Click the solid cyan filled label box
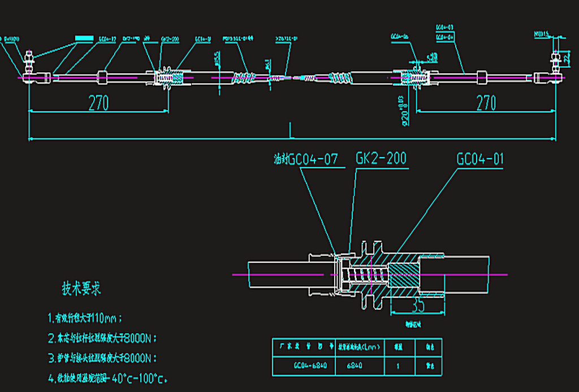The image size is (579, 392). 84,37
